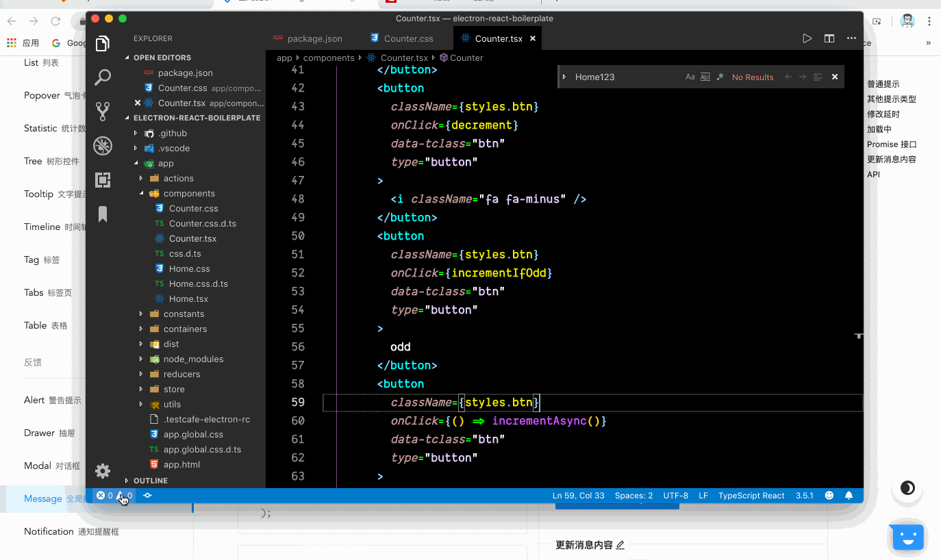Viewport: 941px width, 560px height.
Task: Open the Search view in activity bar
Action: click(103, 77)
